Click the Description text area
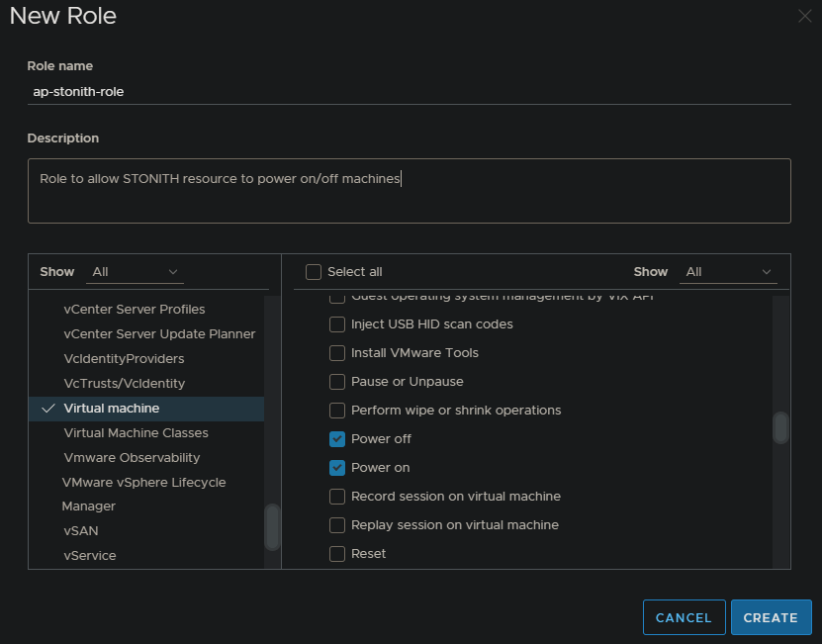Image resolution: width=822 pixels, height=644 pixels. tap(409, 191)
